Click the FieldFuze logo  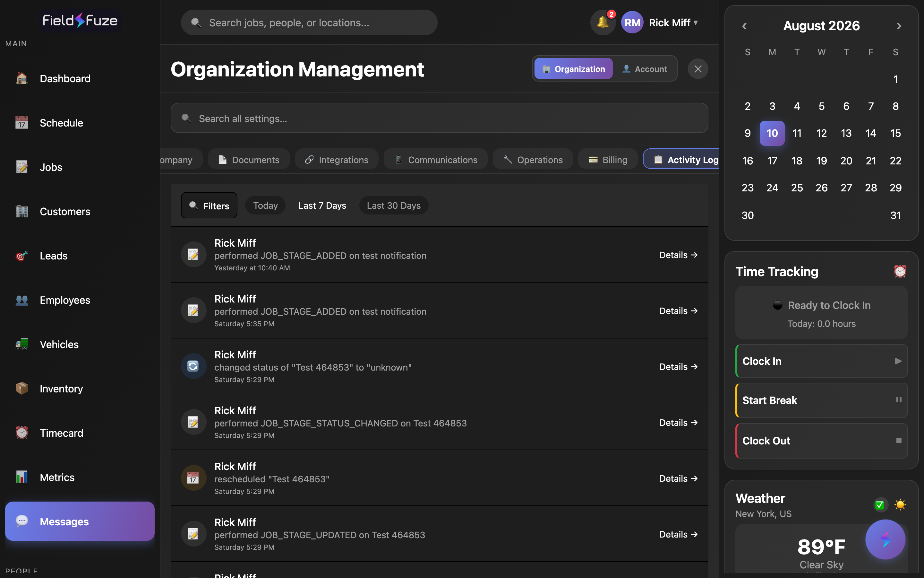tap(80, 20)
